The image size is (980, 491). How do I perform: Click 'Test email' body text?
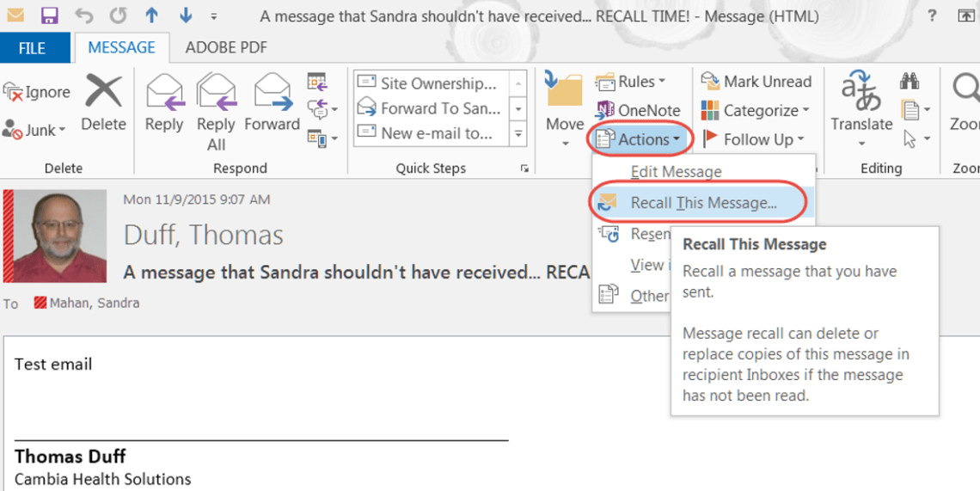coord(53,364)
